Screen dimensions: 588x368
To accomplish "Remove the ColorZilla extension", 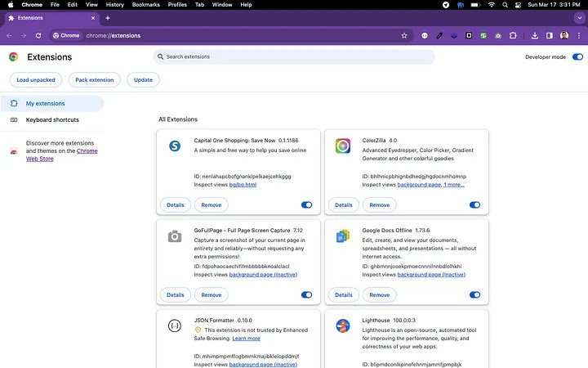I will pos(380,204).
